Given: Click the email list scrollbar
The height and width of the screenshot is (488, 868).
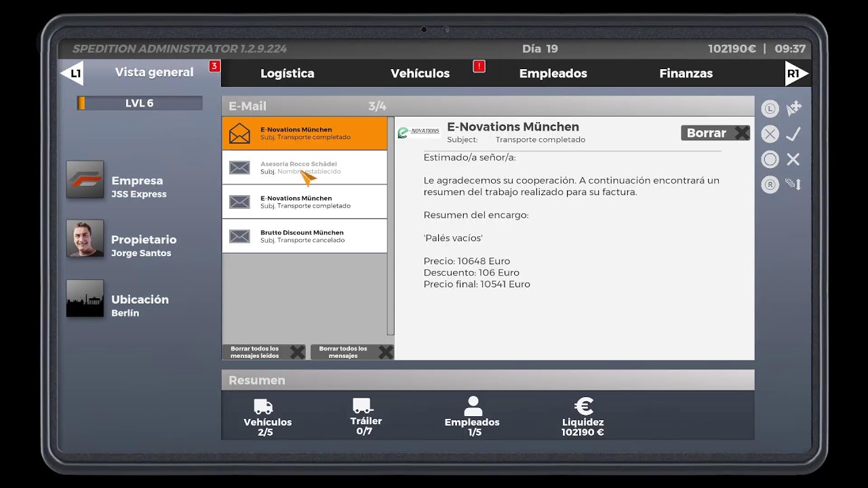Looking at the screenshot, I should point(391,226).
